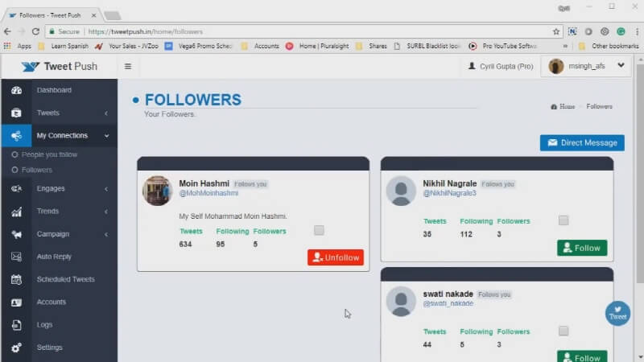Viewport: 644px width, 362px height.
Task: Click the blue N extension icon
Action: [572, 31]
